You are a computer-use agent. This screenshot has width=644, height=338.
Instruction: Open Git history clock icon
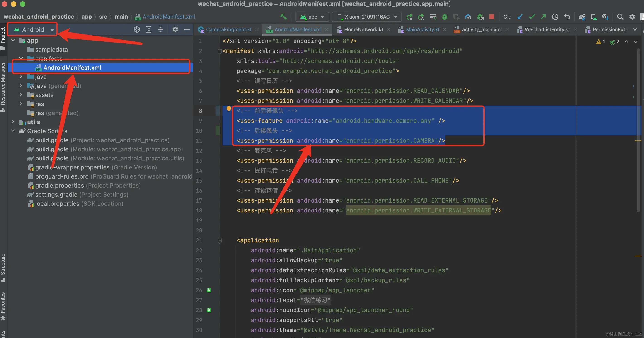(x=555, y=17)
